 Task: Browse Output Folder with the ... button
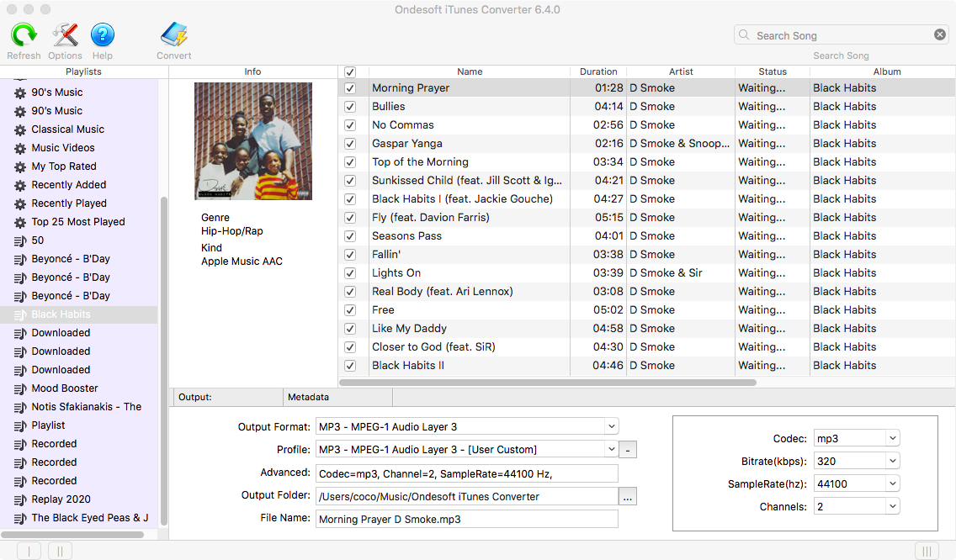click(x=628, y=497)
